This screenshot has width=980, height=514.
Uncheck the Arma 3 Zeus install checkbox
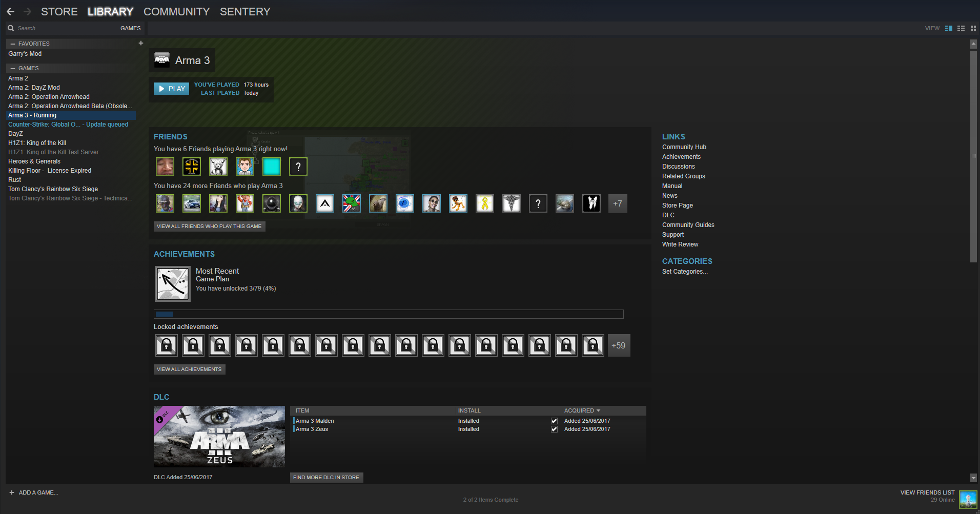(554, 429)
